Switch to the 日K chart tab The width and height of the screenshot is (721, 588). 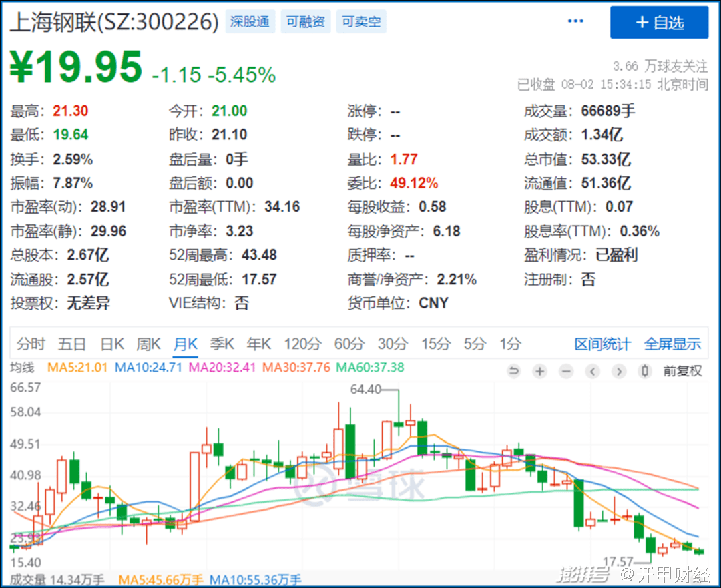(112, 344)
